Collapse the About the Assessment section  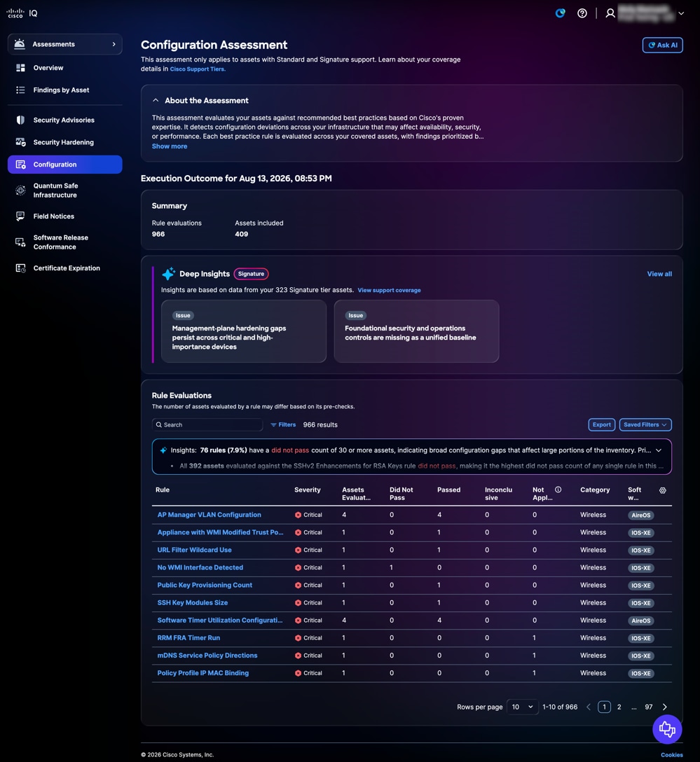[156, 101]
